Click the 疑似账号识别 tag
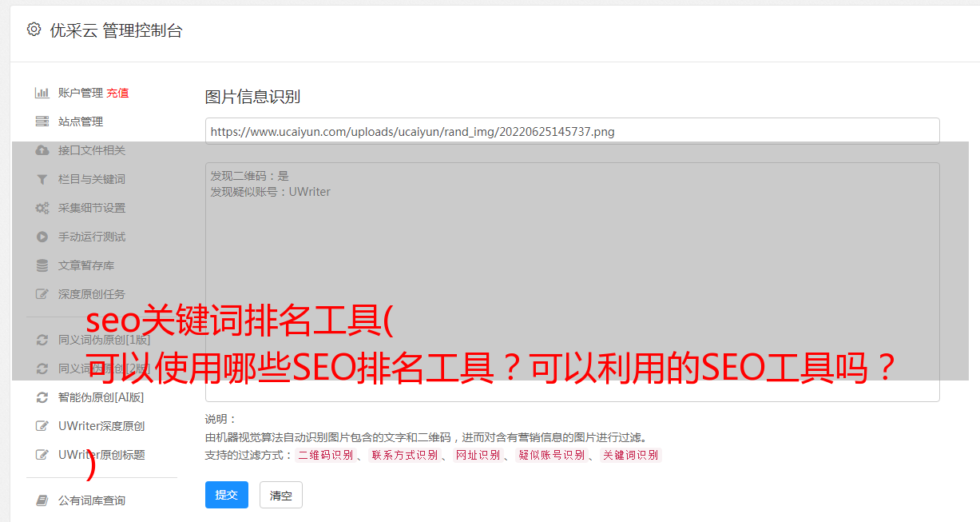 point(551,455)
